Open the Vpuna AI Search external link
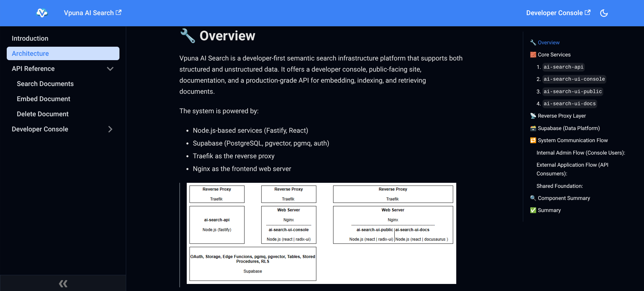This screenshot has height=291, width=644. pyautogui.click(x=93, y=13)
